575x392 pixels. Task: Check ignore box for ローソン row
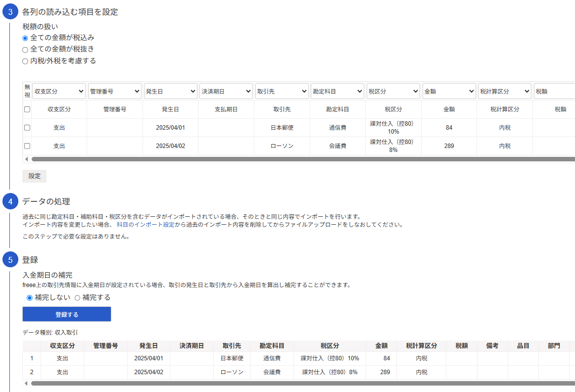pyautogui.click(x=27, y=146)
